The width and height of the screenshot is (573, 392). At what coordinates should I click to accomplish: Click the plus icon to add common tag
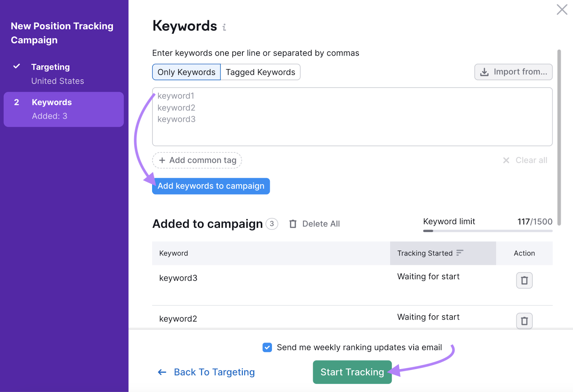tap(163, 160)
